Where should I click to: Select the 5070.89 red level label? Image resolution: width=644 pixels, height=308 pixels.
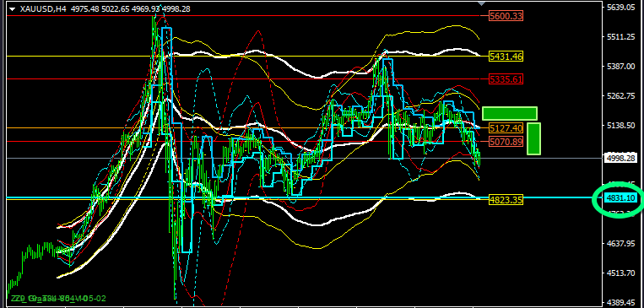tap(506, 142)
